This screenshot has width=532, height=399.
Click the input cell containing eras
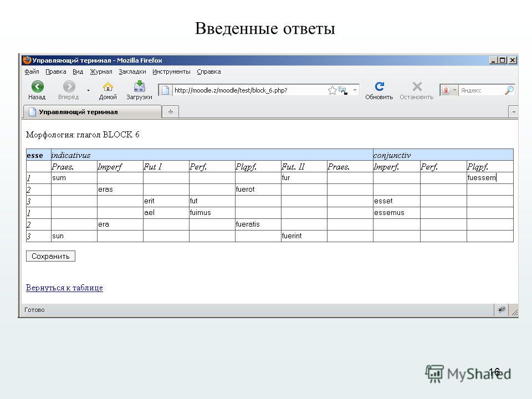point(120,190)
